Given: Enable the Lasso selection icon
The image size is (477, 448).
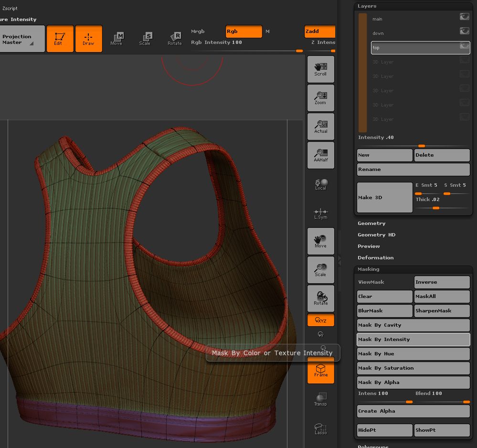Looking at the screenshot, I should point(320,428).
